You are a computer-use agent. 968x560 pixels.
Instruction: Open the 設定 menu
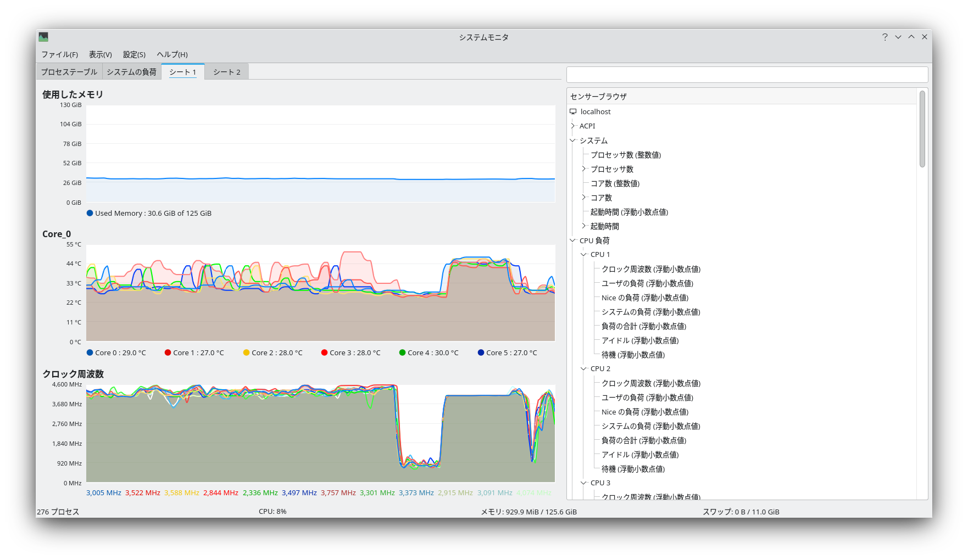click(133, 54)
